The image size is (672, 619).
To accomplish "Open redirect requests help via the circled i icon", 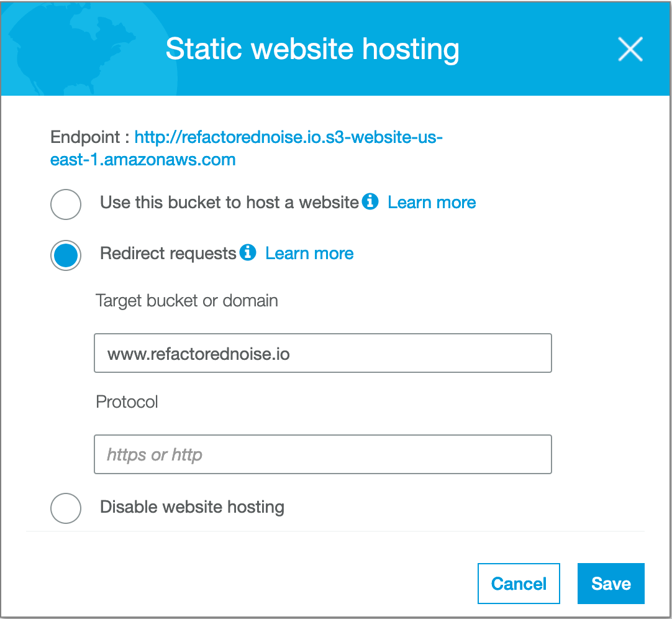I will 248,253.
